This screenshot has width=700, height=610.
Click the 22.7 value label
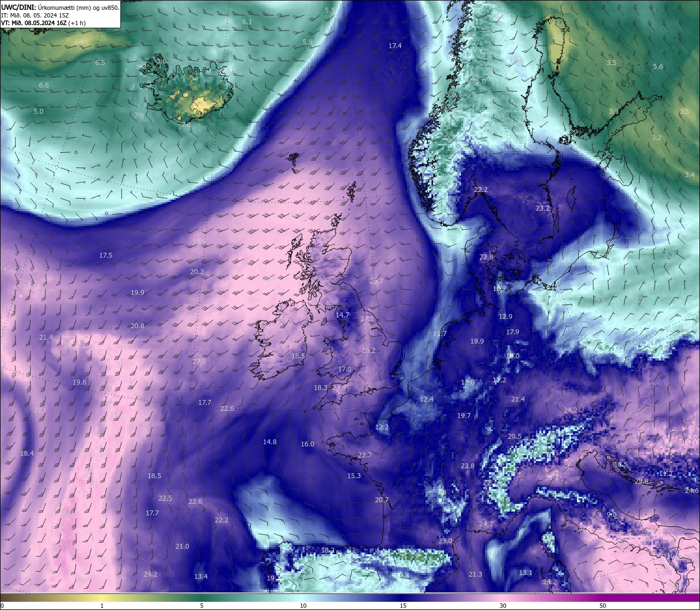click(x=365, y=455)
